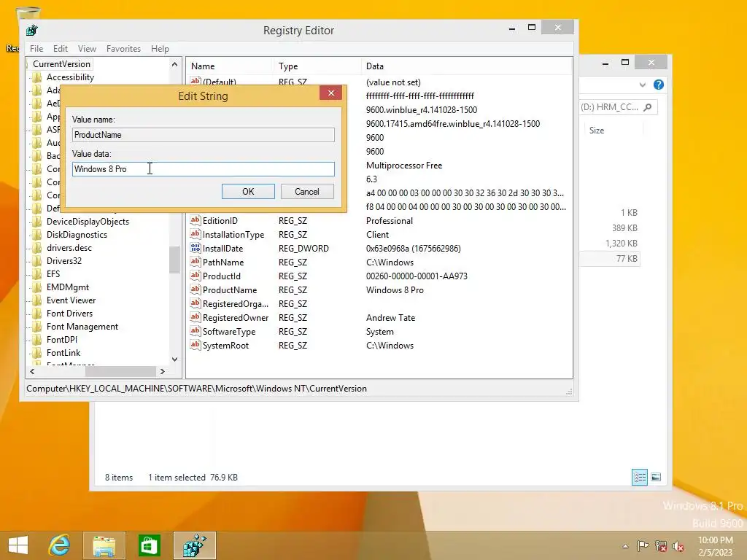Select the FontDPI key
Screen dimensions: 747x560
pyautogui.click(x=61, y=340)
